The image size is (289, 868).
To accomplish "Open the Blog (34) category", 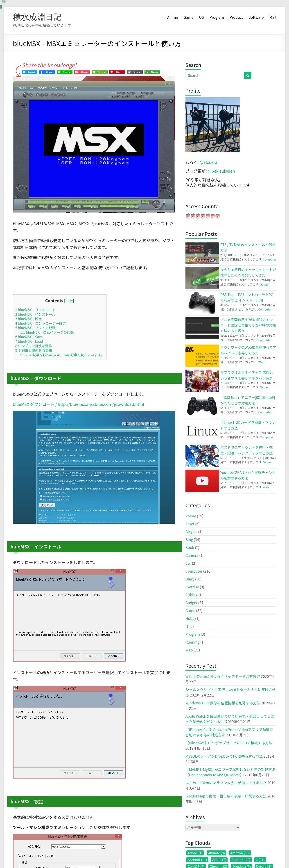I will (x=189, y=540).
